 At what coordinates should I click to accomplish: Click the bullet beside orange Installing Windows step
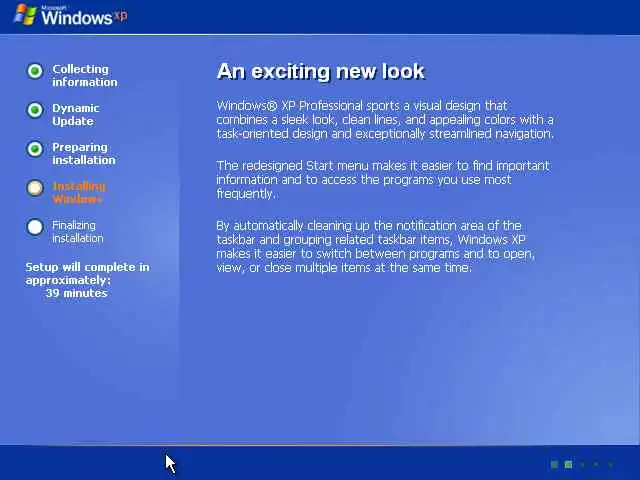point(35,188)
